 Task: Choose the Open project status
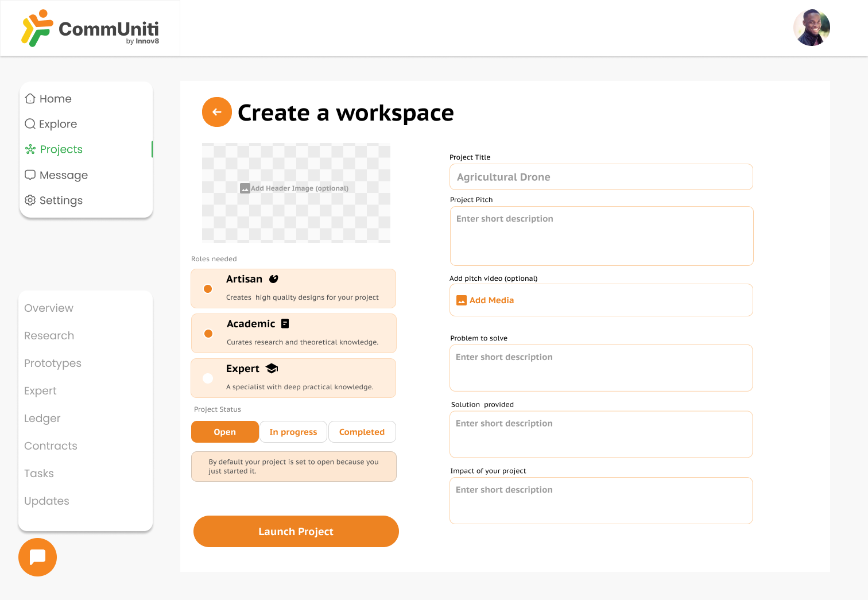coord(224,432)
